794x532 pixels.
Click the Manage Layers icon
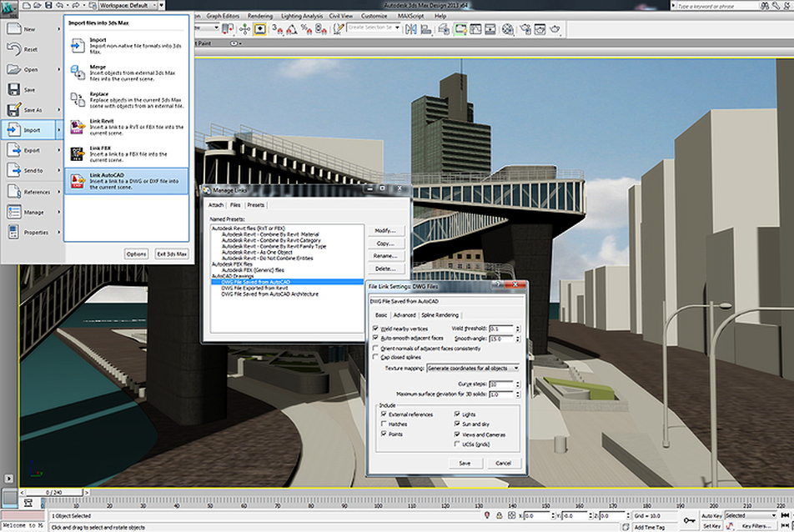(x=444, y=29)
